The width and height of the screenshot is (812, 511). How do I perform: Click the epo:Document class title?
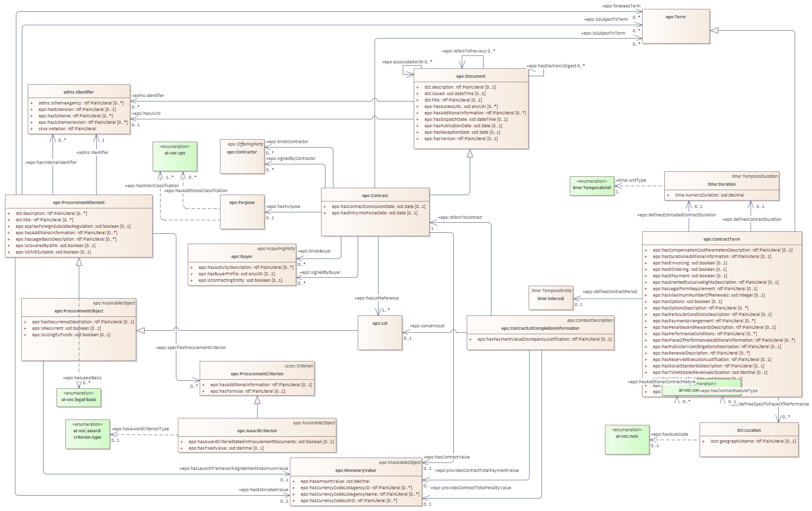click(471, 76)
